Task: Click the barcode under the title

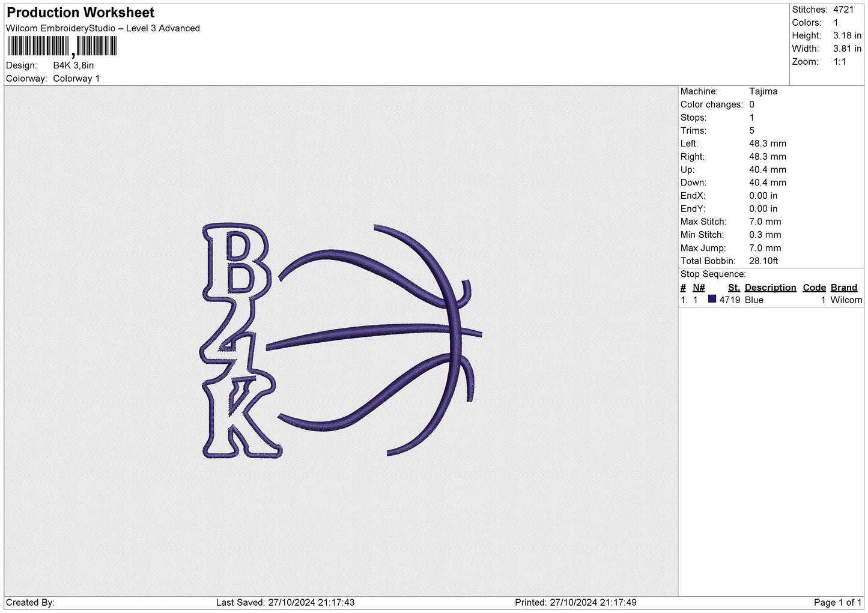Action: pyautogui.click(x=62, y=46)
